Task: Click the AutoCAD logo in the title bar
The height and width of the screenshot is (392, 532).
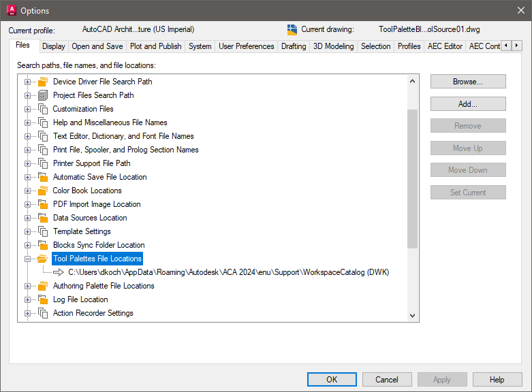Action: coord(12,10)
